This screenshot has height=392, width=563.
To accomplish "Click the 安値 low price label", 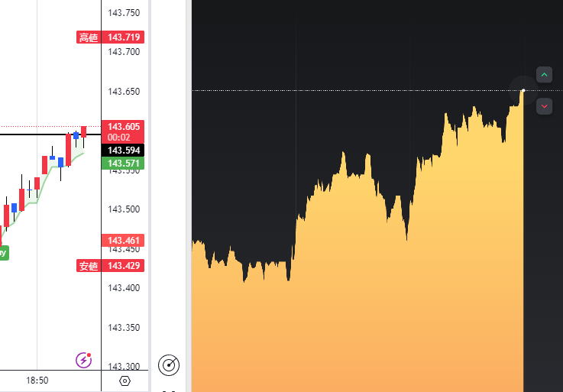I will pyautogui.click(x=89, y=266).
